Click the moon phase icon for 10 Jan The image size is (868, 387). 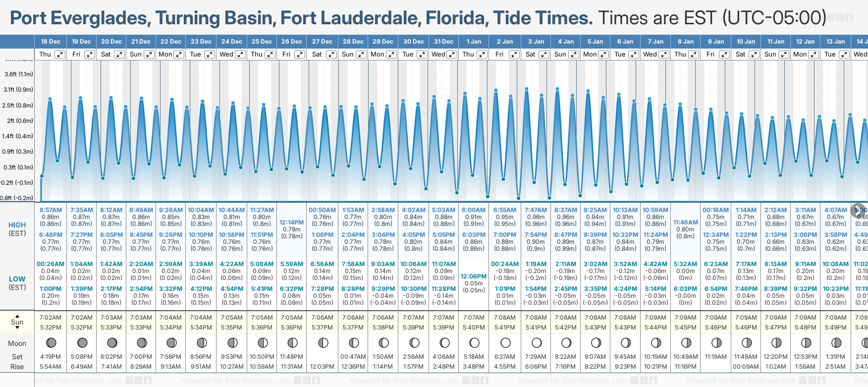746,342
